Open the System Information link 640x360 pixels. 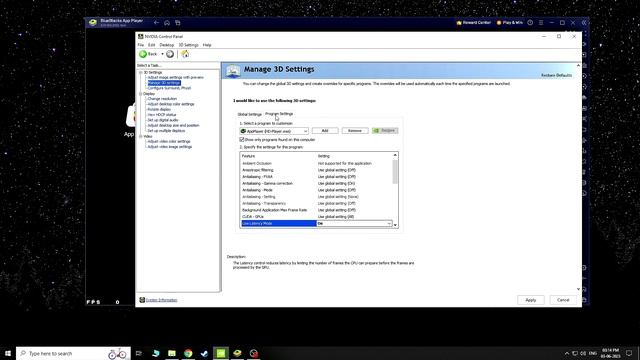162,300
